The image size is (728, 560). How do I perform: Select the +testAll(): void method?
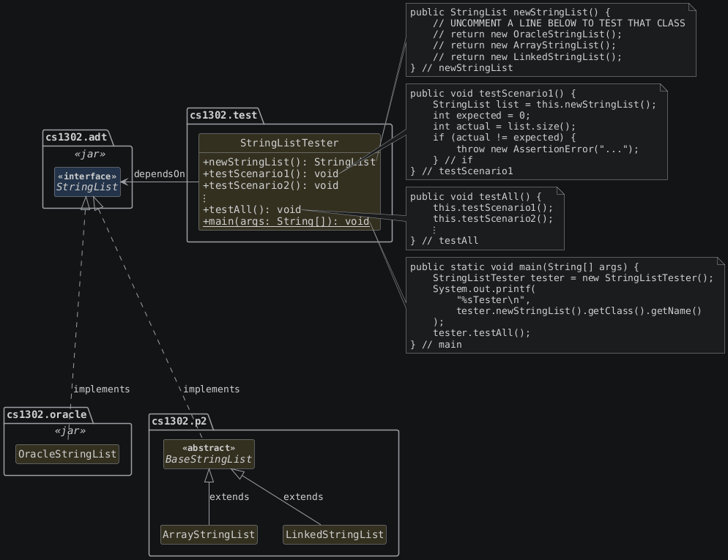pyautogui.click(x=252, y=209)
